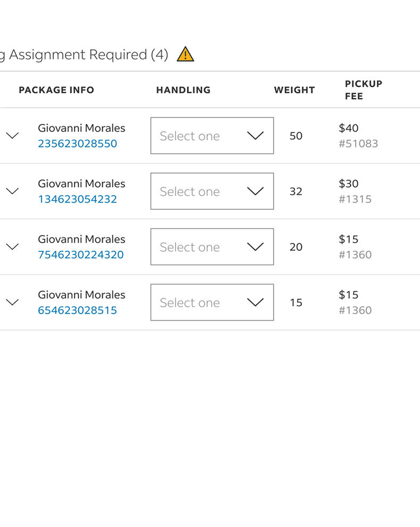Sort by the Handling column header
Screen dimensions: 420x527
tap(183, 90)
